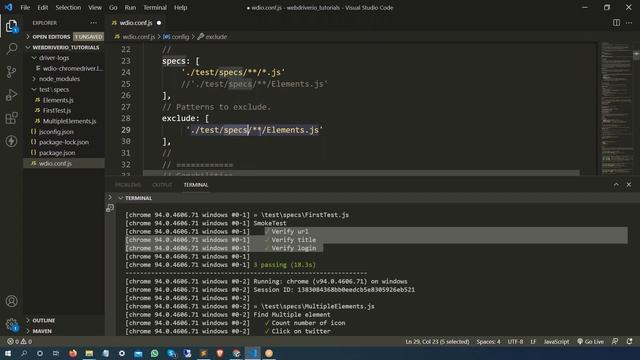The height and width of the screenshot is (360, 640).
Task: Click exclude breadcrumb item
Action: (x=212, y=37)
